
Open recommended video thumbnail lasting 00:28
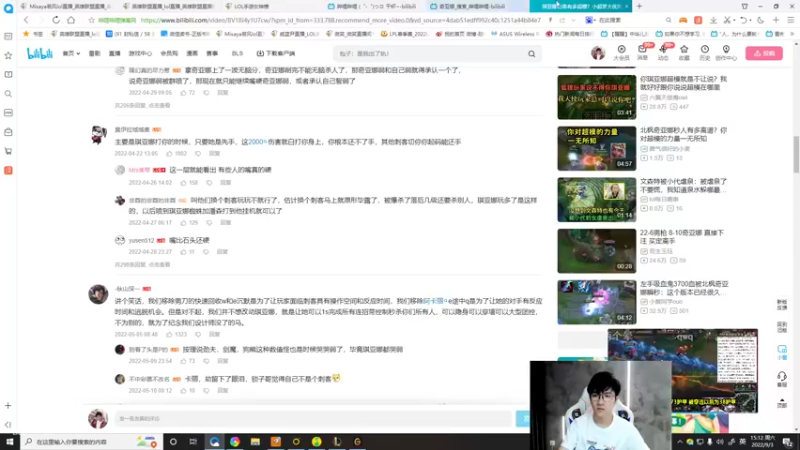(x=596, y=251)
